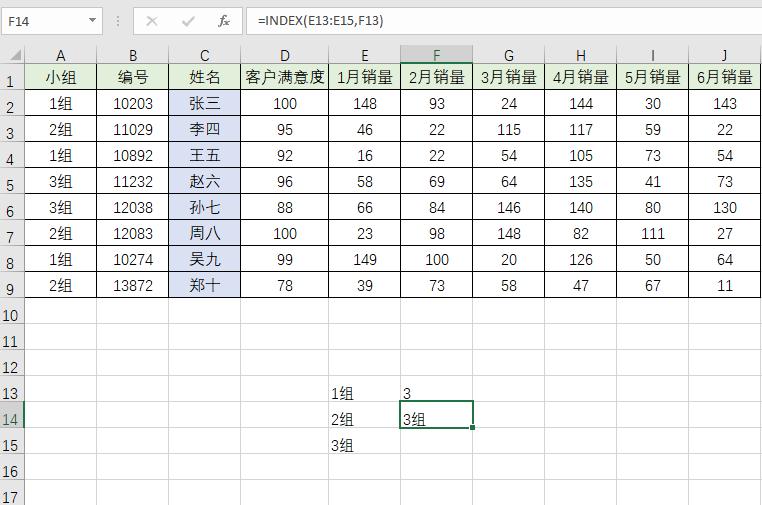Click the Select All corner triangle

click(16, 54)
